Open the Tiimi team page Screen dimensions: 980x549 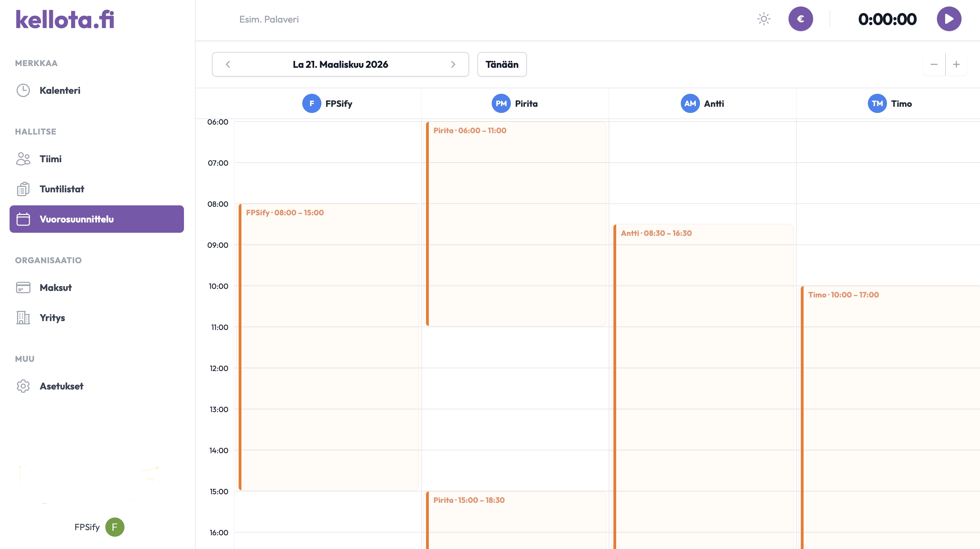click(x=50, y=159)
